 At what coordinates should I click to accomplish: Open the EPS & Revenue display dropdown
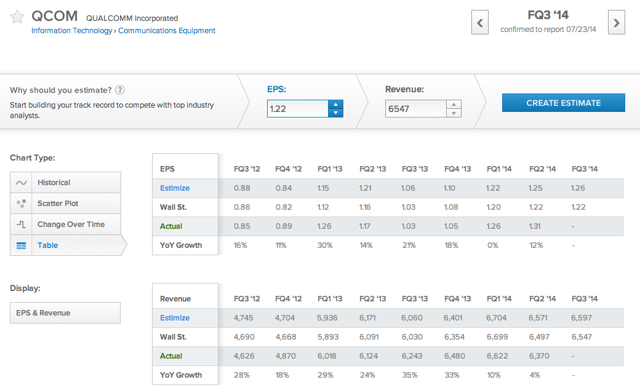pyautogui.click(x=65, y=313)
